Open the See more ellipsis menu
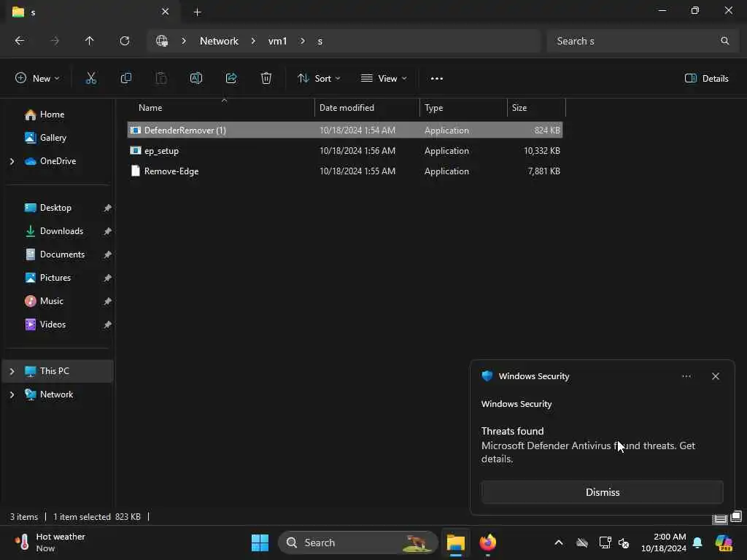This screenshot has height=560, width=747. click(436, 79)
